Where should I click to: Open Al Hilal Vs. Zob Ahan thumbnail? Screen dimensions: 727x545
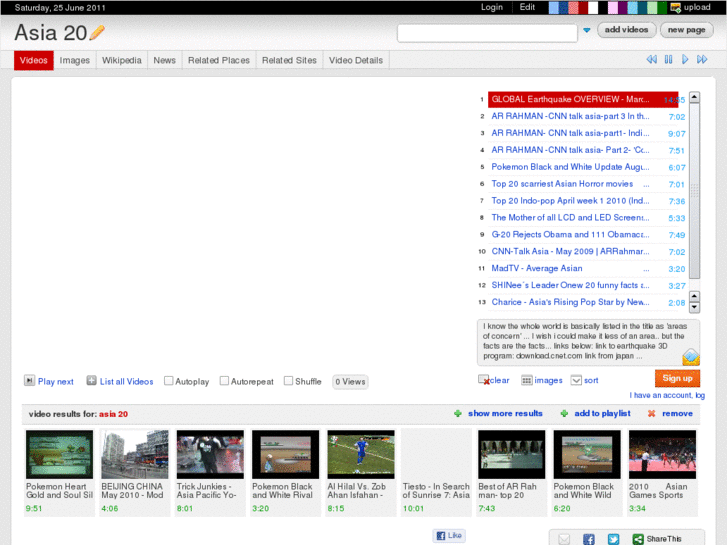click(361, 454)
